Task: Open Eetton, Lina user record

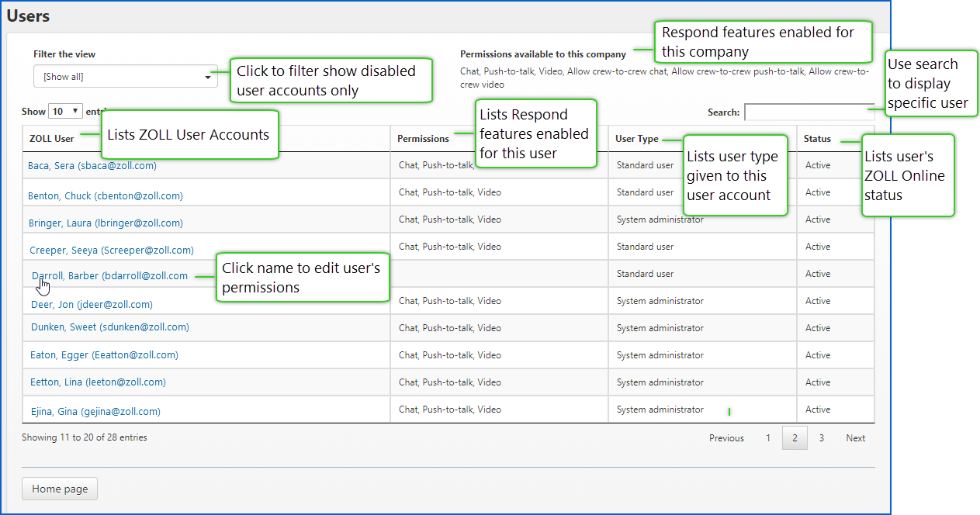Action: (98, 382)
